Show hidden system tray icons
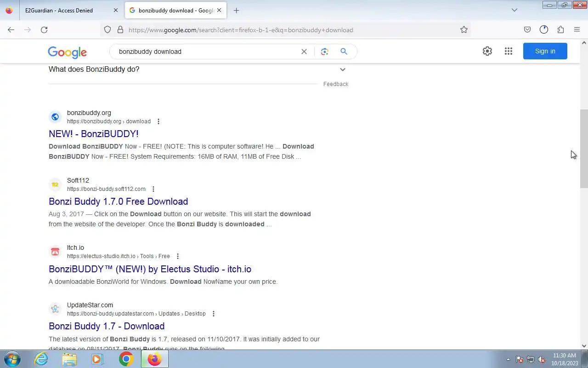This screenshot has width=588, height=368. click(508, 359)
